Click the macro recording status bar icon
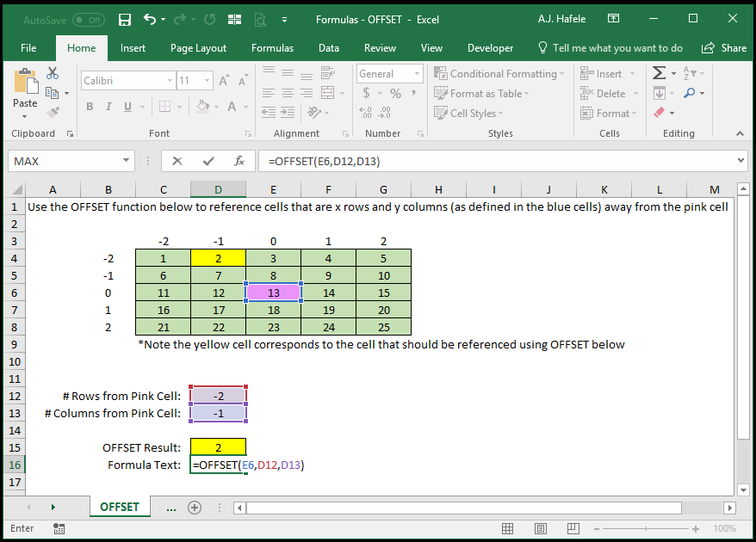The height and width of the screenshot is (542, 756). click(x=59, y=528)
